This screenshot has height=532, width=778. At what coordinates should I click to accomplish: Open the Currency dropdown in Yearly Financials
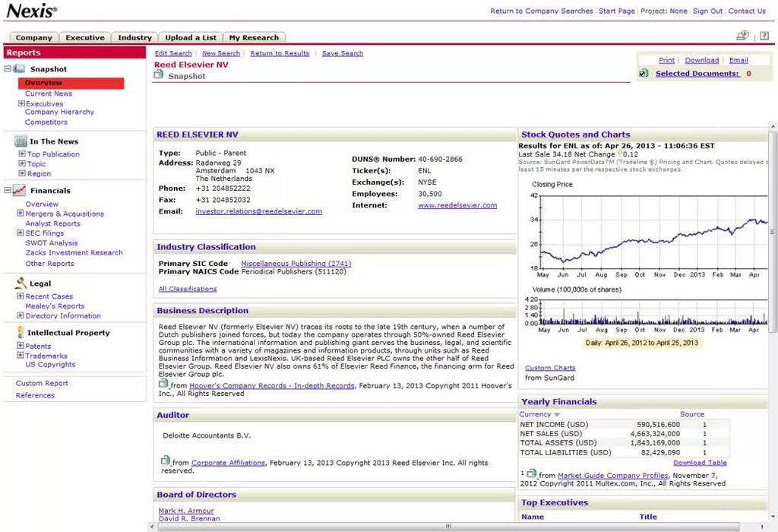point(557,415)
